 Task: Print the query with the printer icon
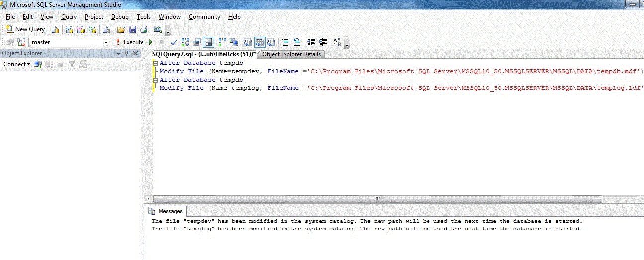click(143, 29)
